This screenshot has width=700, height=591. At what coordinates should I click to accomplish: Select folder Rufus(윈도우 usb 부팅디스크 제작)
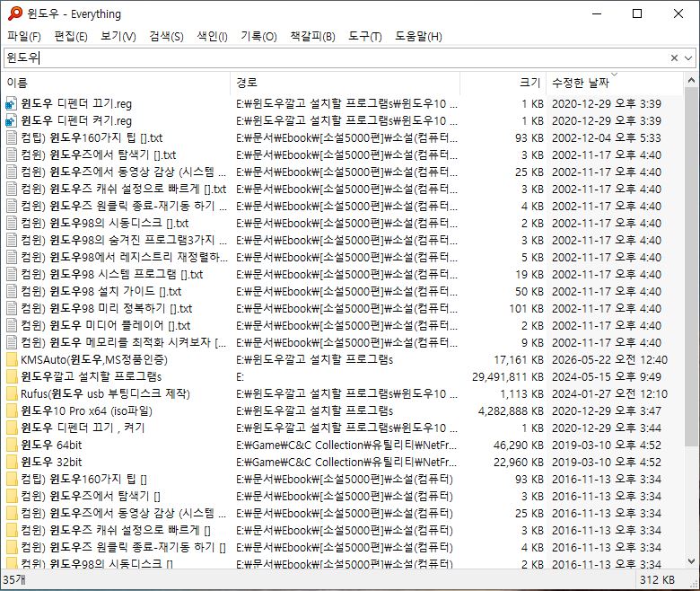pos(105,393)
